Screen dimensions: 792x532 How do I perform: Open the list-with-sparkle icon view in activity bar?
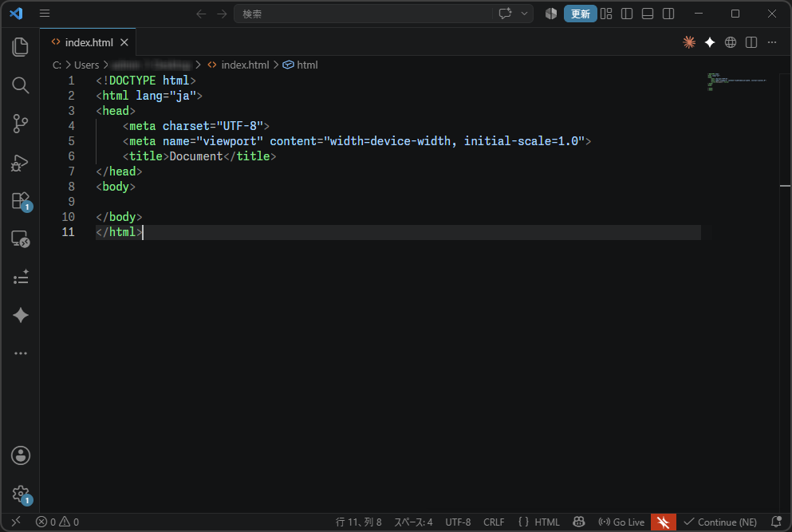point(20,277)
